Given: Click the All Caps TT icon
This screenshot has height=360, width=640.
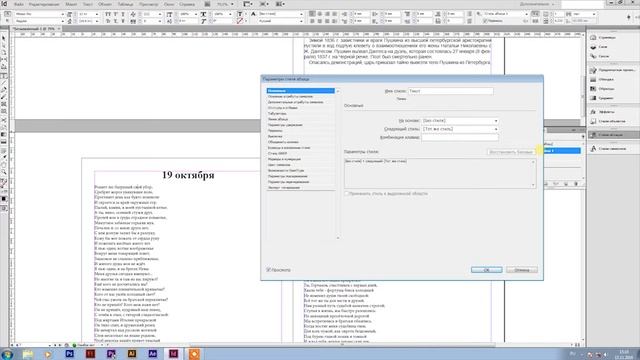Looking at the screenshot, I should (x=108, y=14).
